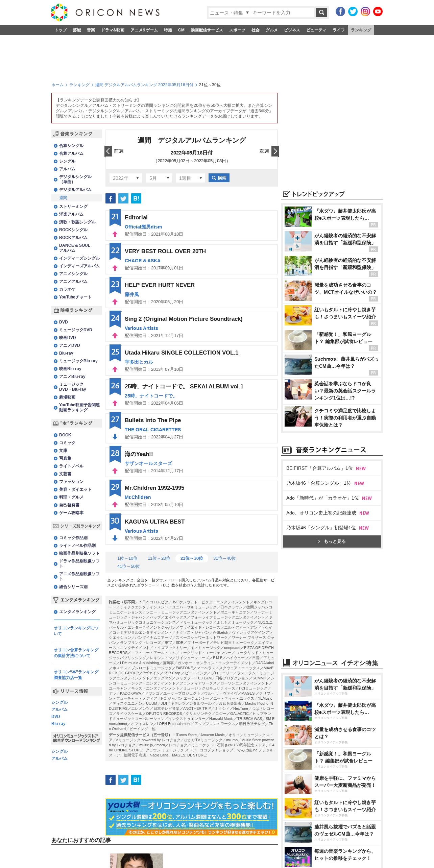The height and width of the screenshot is (868, 434).
Task: Expand デジタルシングル（単曲） in sidebar
Action: [x=55, y=179]
